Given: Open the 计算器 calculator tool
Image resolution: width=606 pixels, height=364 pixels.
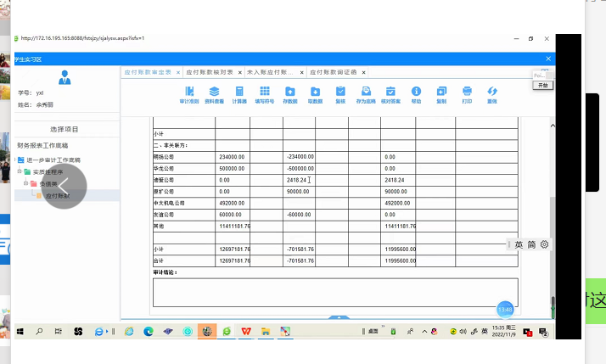Looking at the screenshot, I should [x=239, y=93].
